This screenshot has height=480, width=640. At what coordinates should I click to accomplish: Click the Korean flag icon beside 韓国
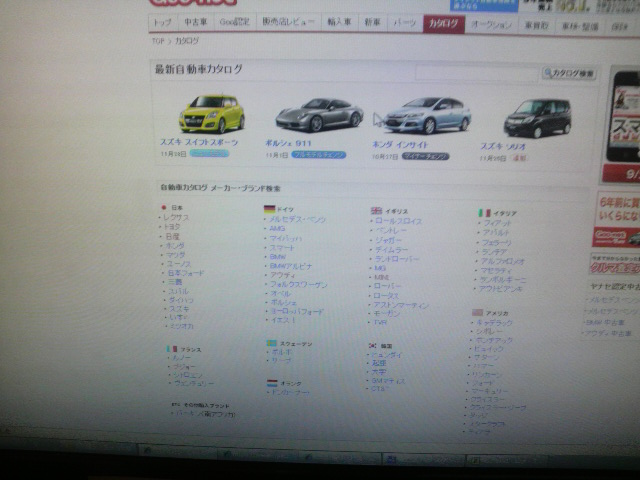coord(373,345)
